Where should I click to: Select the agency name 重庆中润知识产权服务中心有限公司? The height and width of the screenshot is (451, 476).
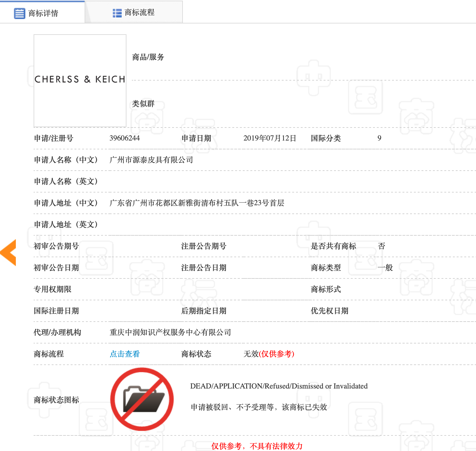[x=170, y=332]
